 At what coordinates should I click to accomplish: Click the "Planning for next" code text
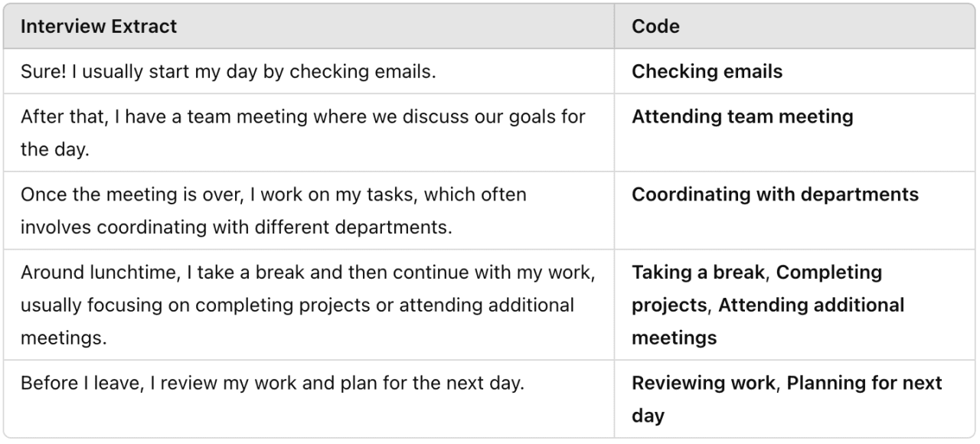coord(864,383)
